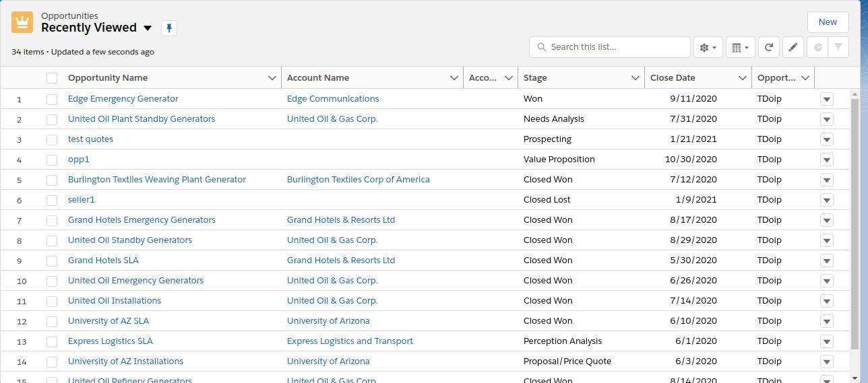Open the Recently Viewed list view dropdown
868x383 pixels.
148,28
